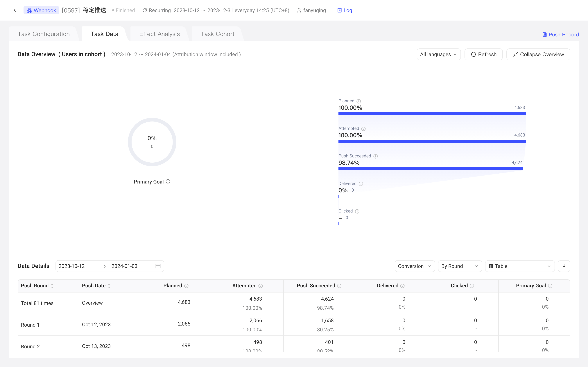Image resolution: width=588 pixels, height=367 pixels.
Task: Click the info icon beside Primary Goal chart
Action: pos(168,181)
